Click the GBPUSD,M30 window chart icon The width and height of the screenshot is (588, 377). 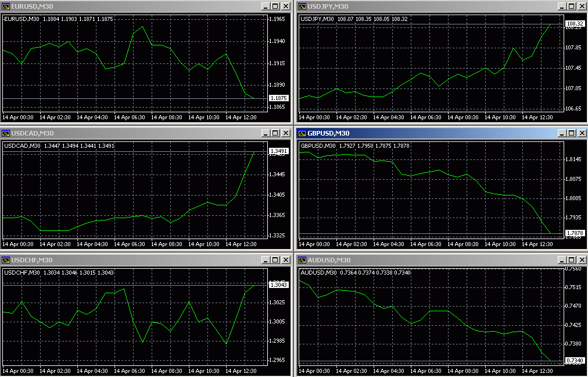[x=302, y=133]
